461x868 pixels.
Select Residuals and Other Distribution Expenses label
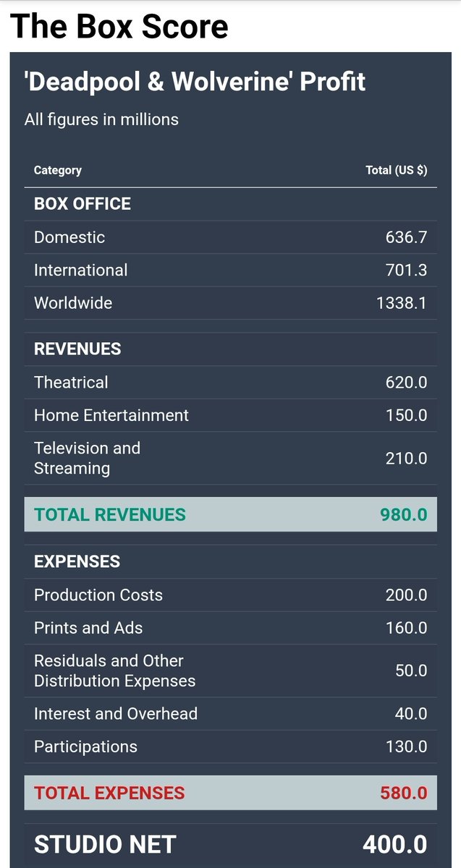point(115,671)
